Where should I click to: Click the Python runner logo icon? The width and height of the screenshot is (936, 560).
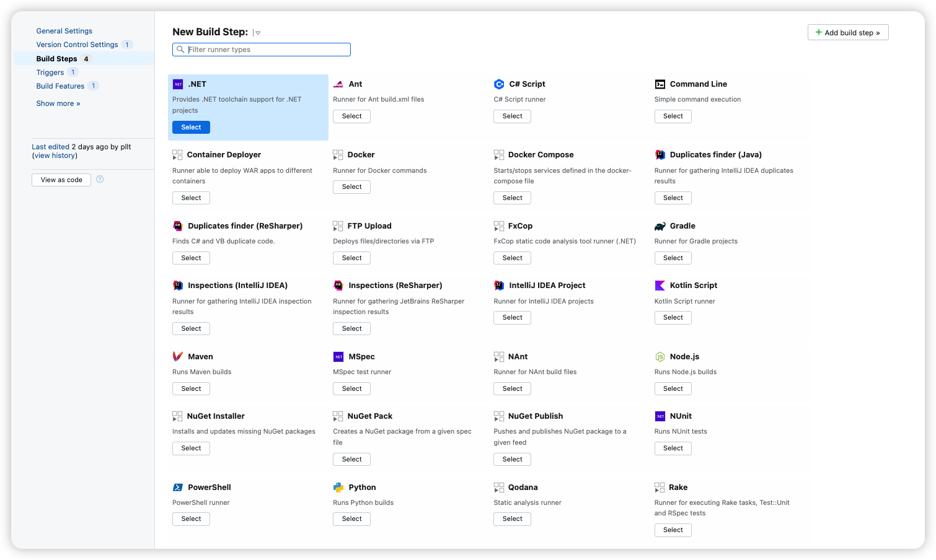[338, 488]
